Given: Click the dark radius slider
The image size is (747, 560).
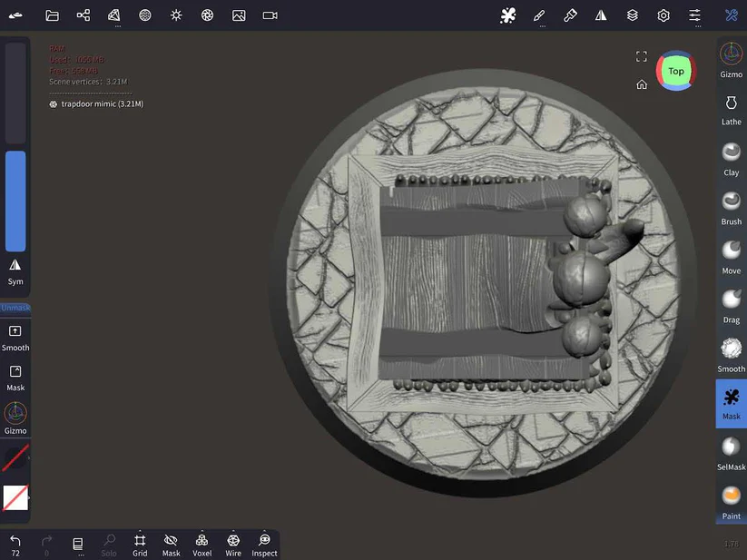Looking at the screenshot, I should pos(15,93).
